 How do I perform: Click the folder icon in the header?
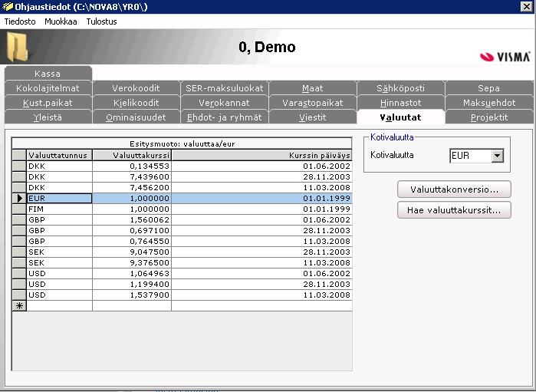(x=16, y=47)
